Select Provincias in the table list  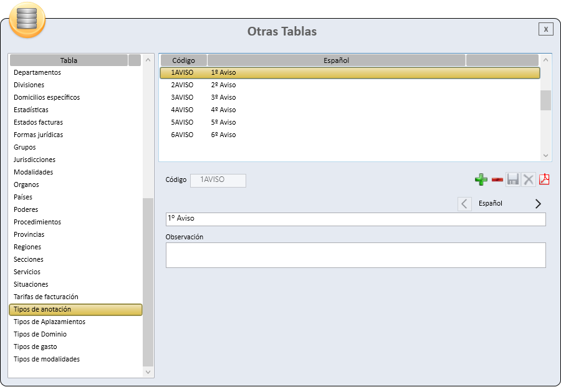tap(29, 234)
